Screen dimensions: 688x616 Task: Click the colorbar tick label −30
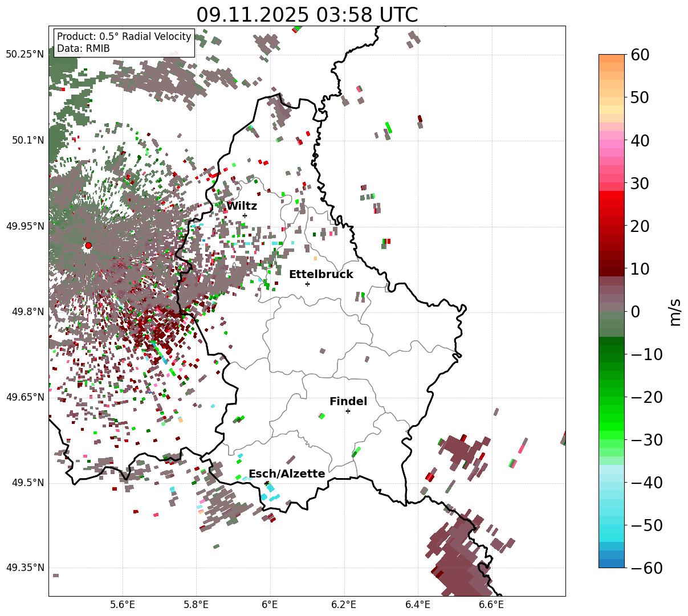646,440
